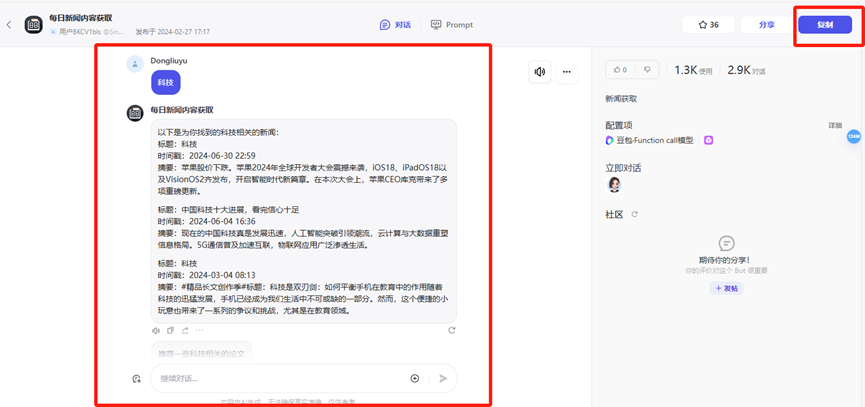
Task: Refresh the 社区 community section
Action: tap(634, 214)
